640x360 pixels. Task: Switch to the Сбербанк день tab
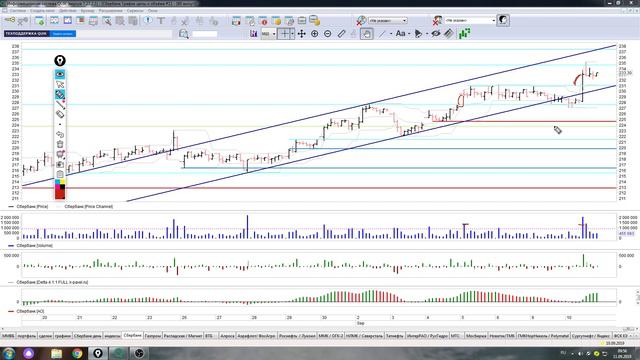87,336
